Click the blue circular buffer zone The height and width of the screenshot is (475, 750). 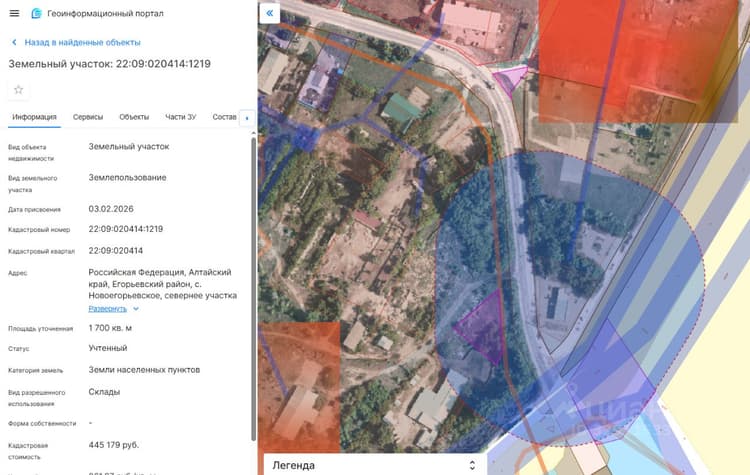click(569, 297)
